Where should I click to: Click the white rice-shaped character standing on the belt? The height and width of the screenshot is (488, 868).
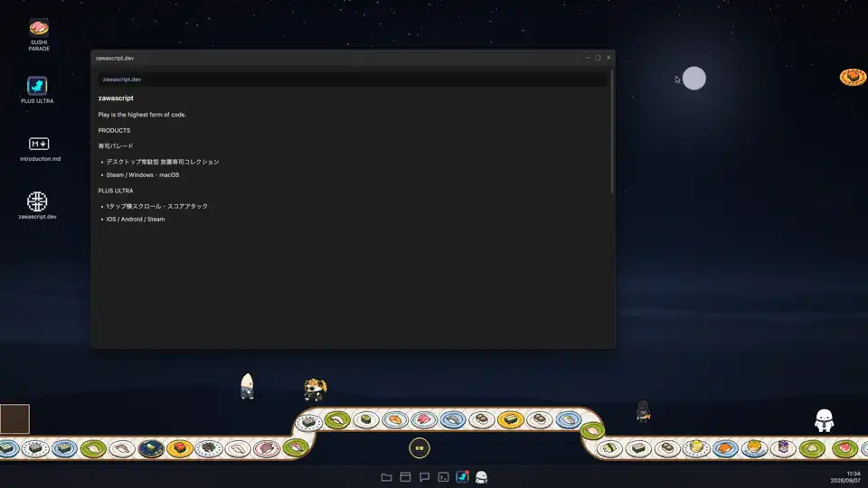click(247, 386)
